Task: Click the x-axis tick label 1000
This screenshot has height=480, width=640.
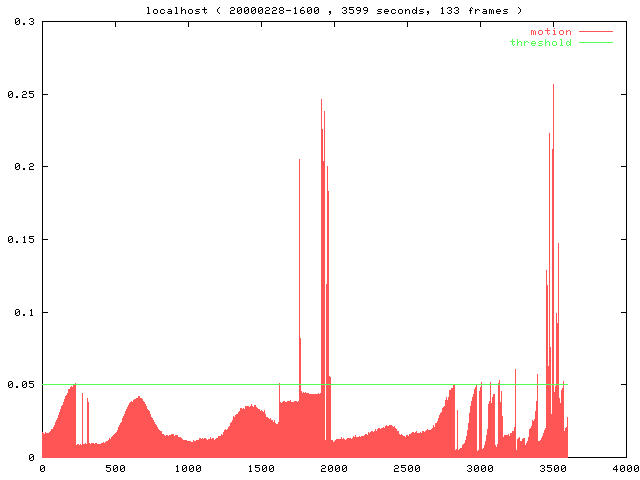Action: [x=188, y=468]
